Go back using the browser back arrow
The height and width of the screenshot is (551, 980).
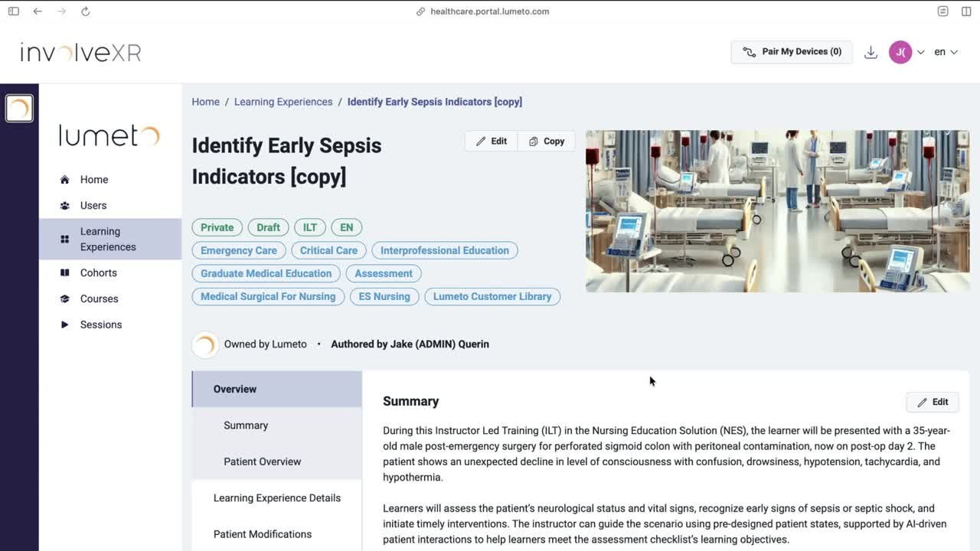click(38, 11)
